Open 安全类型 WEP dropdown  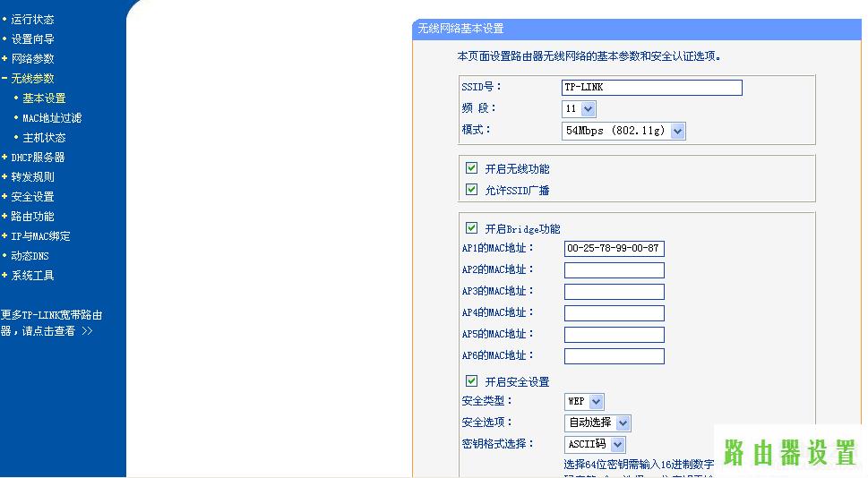pyautogui.click(x=584, y=402)
